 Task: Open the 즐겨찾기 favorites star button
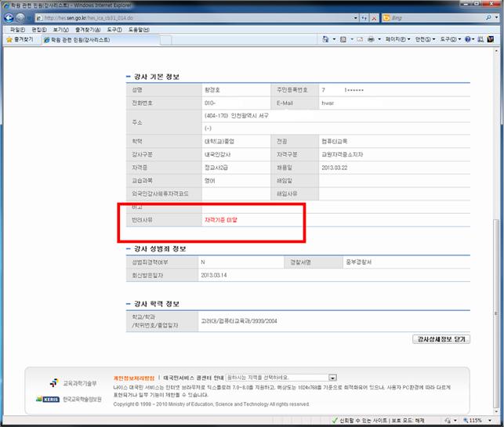click(x=20, y=38)
